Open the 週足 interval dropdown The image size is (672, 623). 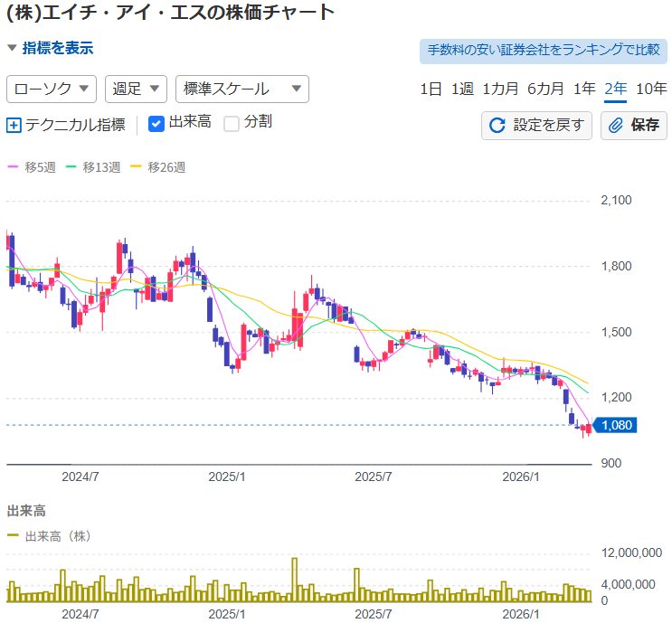(x=136, y=89)
